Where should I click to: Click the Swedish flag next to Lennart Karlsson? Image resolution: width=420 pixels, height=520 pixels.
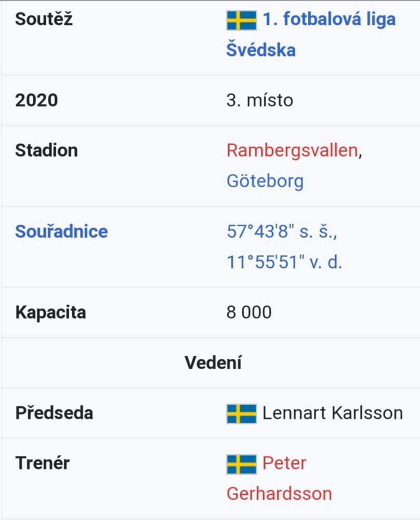[241, 413]
